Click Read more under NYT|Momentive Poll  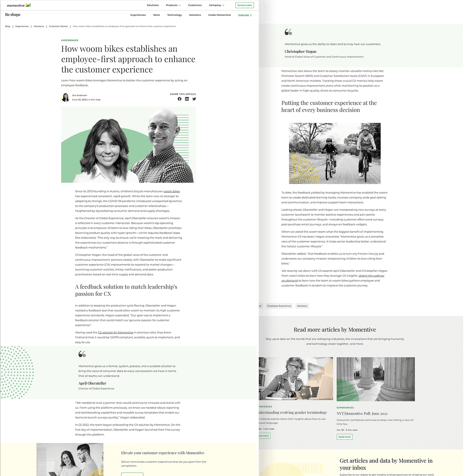pyautogui.click(x=345, y=437)
